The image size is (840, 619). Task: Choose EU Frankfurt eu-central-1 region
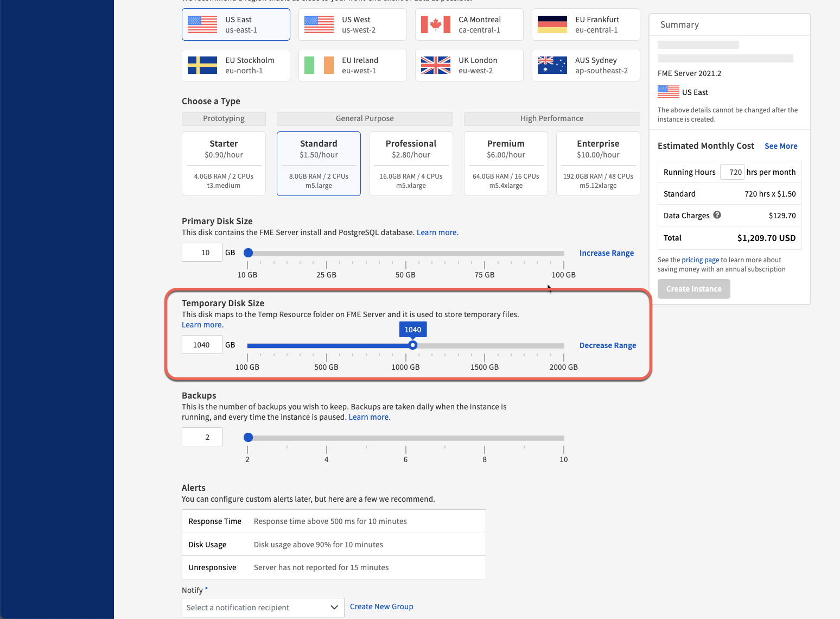pos(586,24)
